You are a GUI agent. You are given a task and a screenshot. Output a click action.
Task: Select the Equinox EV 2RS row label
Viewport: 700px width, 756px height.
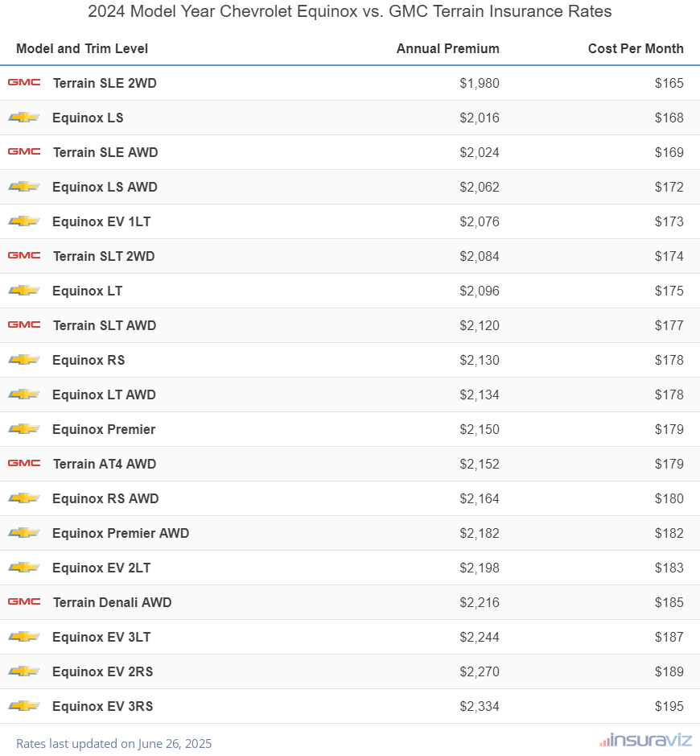tap(102, 671)
